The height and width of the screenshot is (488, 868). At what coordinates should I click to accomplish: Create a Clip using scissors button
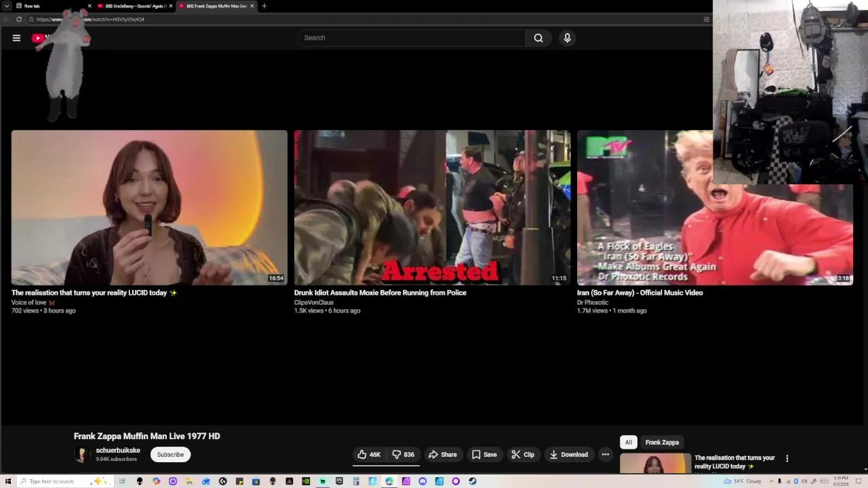523,455
